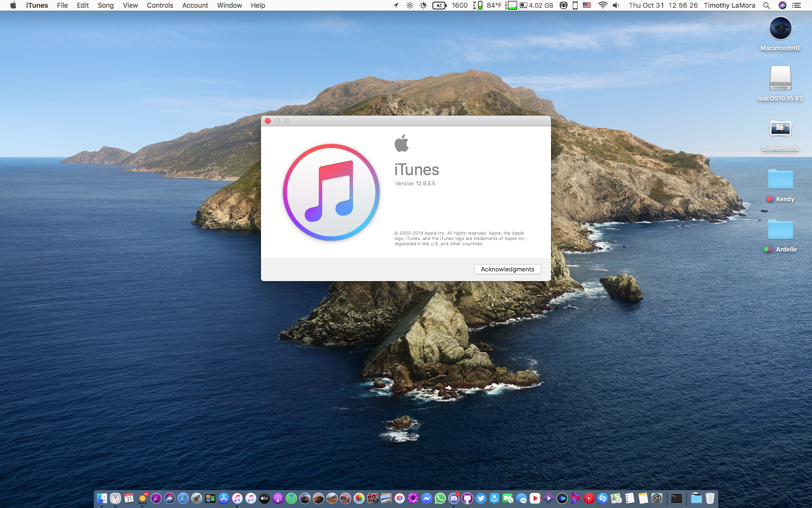This screenshot has width=812, height=508.
Task: Expand the Timothy LaMora user menu
Action: click(729, 5)
